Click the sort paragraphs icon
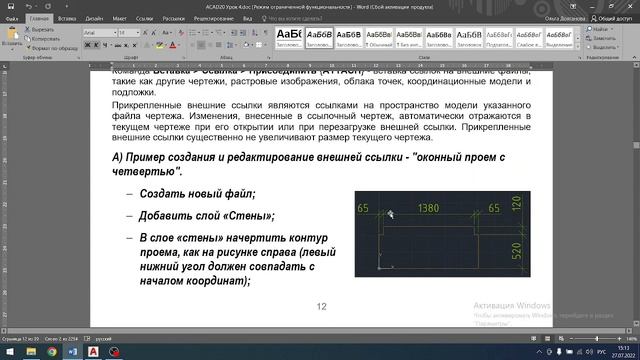The image size is (640, 360). (255, 33)
